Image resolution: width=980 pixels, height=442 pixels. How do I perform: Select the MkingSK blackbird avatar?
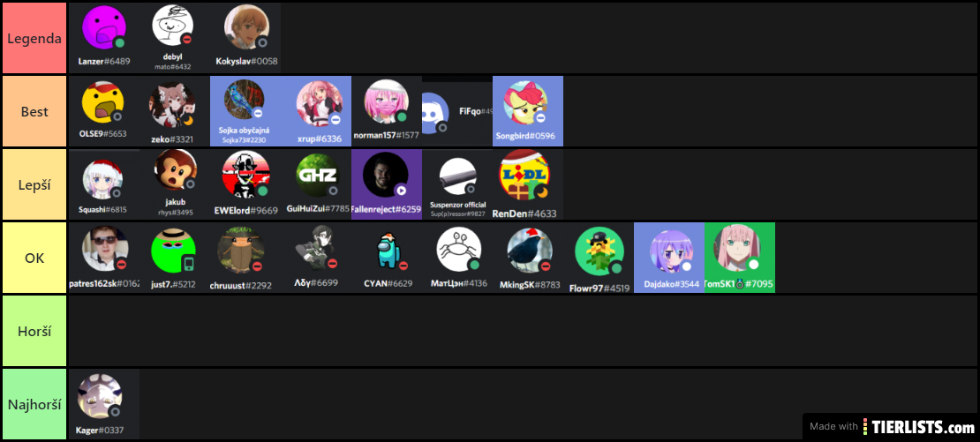[530, 251]
